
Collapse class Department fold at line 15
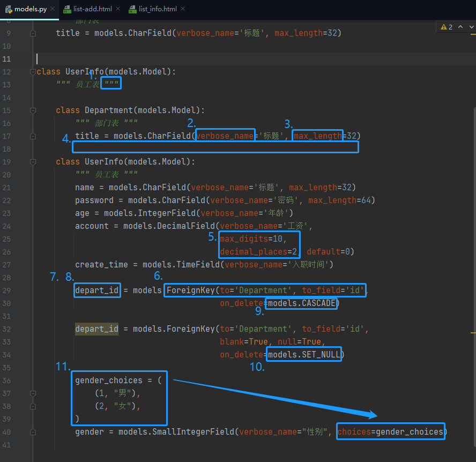[x=33, y=110]
